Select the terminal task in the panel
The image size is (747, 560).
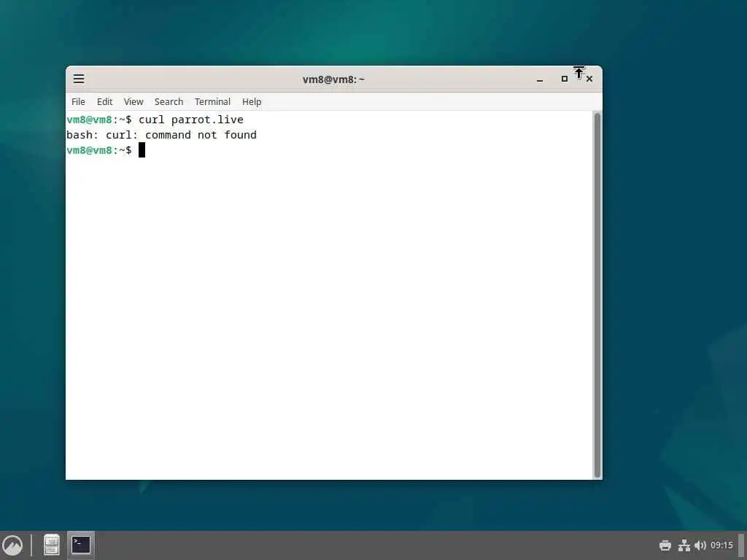[81, 545]
